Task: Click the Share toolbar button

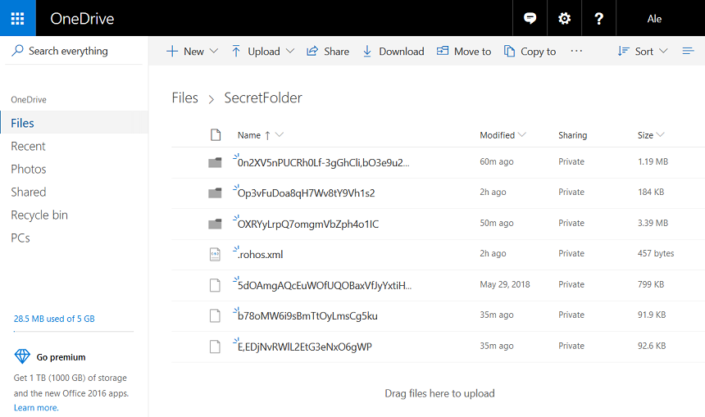Action: [x=328, y=51]
